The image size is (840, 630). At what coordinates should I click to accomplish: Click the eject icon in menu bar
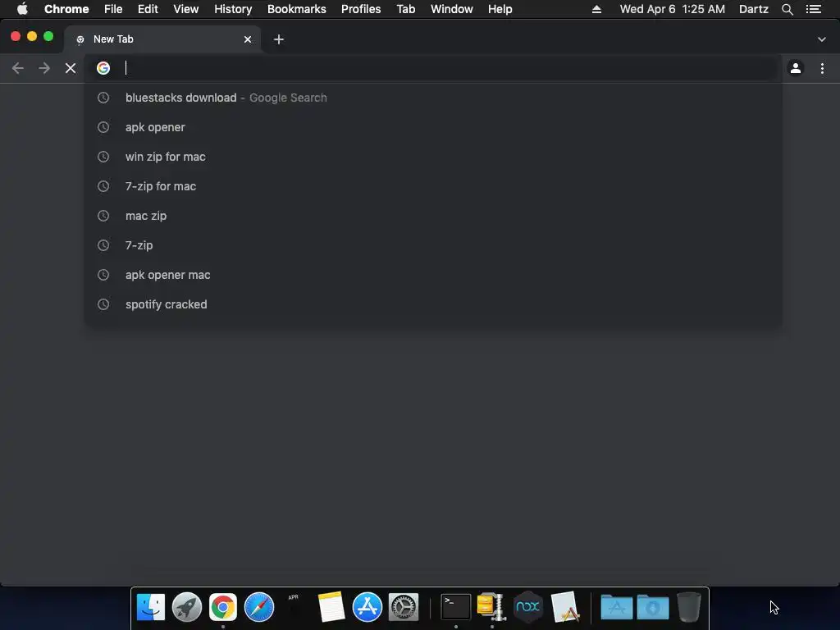coord(596,9)
